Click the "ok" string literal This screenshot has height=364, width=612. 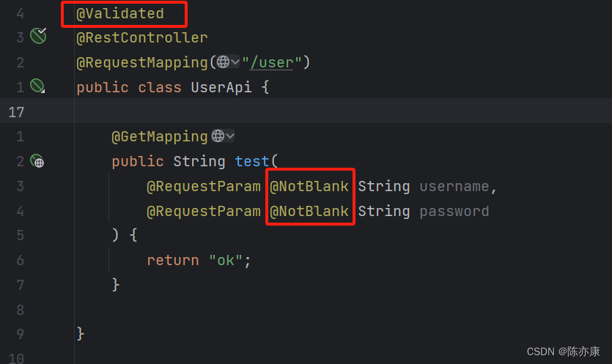click(226, 260)
